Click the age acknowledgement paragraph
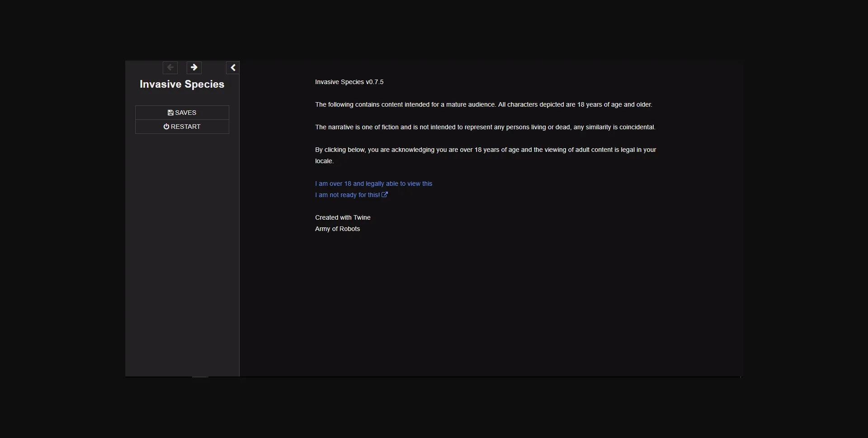The image size is (868, 438). coord(485,150)
